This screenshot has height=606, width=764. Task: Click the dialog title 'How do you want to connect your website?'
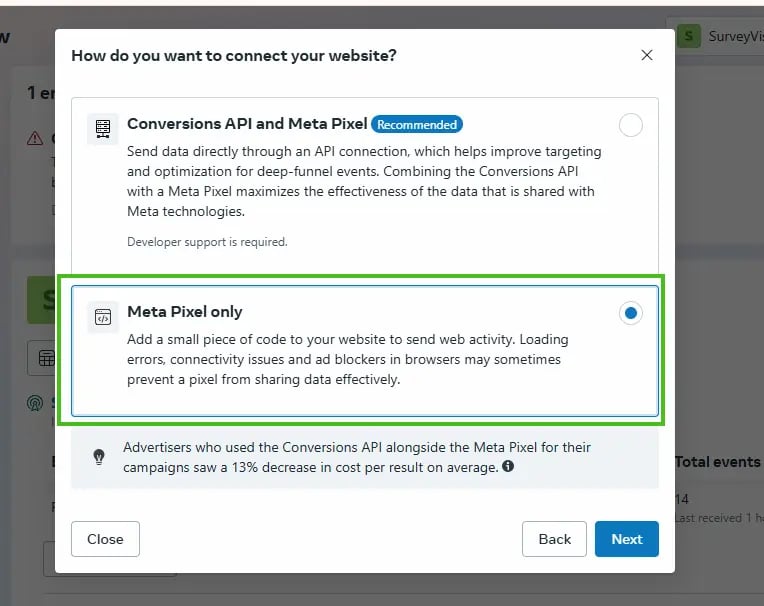[234, 56]
